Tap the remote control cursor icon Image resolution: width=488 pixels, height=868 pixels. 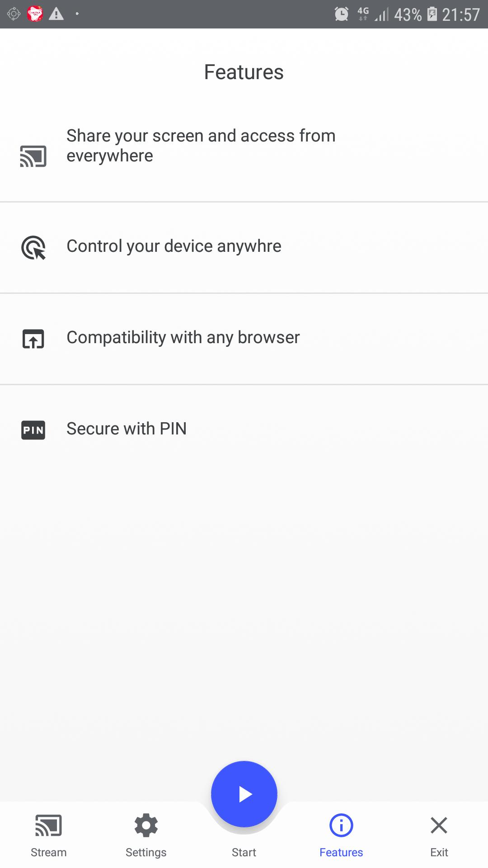[x=33, y=248]
